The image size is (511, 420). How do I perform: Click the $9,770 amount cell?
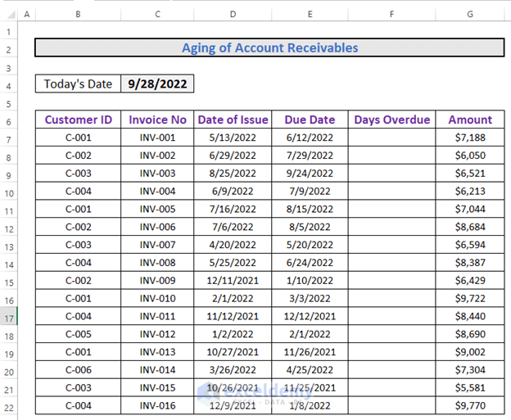click(x=470, y=404)
